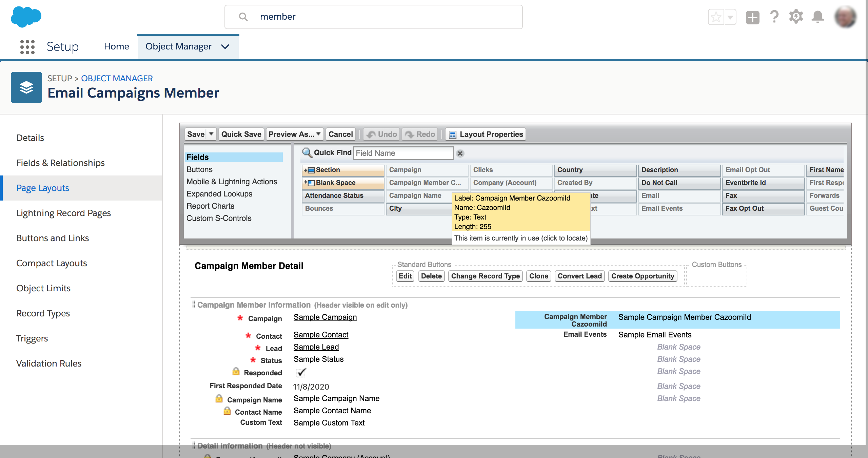The image size is (868, 458).
Task: Click the search magnifier icon in global search
Action: click(243, 17)
